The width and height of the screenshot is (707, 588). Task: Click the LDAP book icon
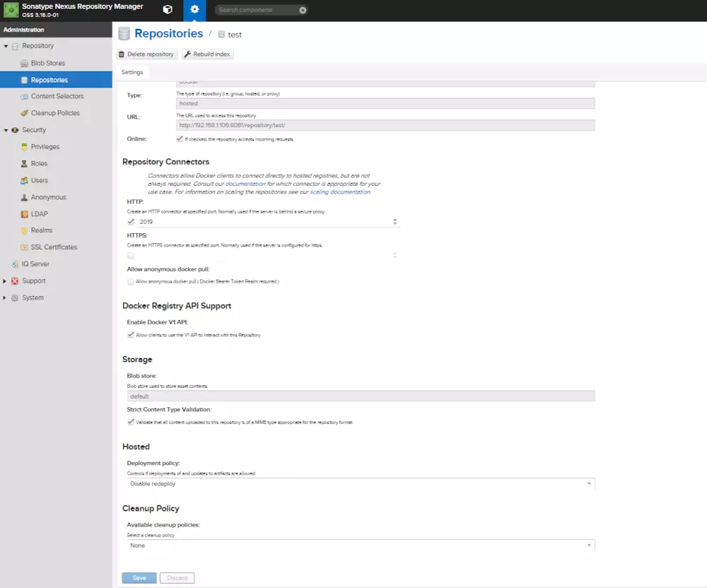[24, 214]
